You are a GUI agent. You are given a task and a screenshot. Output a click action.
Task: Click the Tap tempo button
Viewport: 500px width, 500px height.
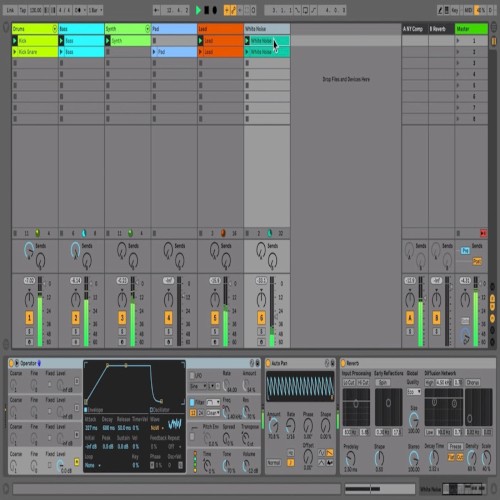coord(23,10)
